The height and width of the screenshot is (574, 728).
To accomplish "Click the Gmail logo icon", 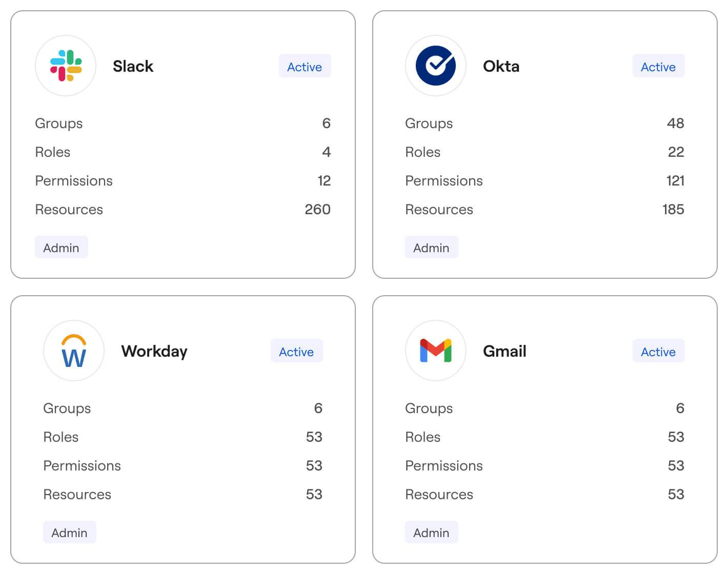I will tap(435, 351).
